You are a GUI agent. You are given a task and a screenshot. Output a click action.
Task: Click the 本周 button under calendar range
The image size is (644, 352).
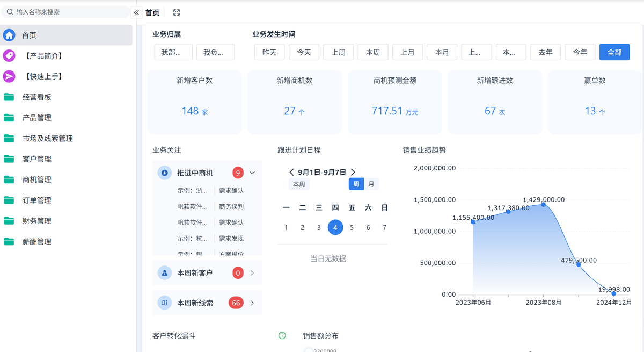coord(299,184)
